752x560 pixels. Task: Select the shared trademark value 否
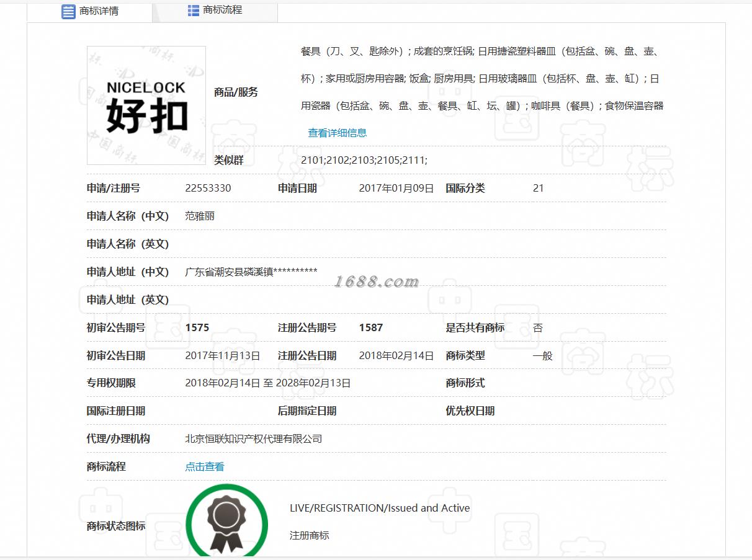coord(538,328)
